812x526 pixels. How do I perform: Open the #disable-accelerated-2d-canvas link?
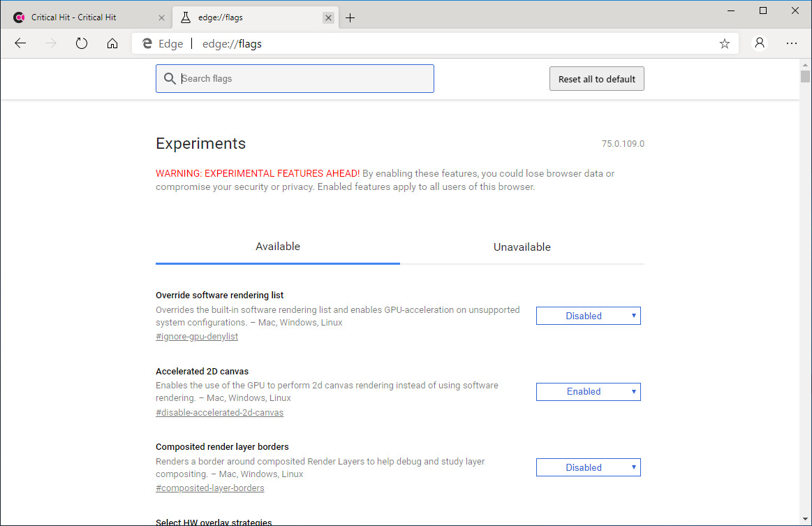pyautogui.click(x=219, y=413)
